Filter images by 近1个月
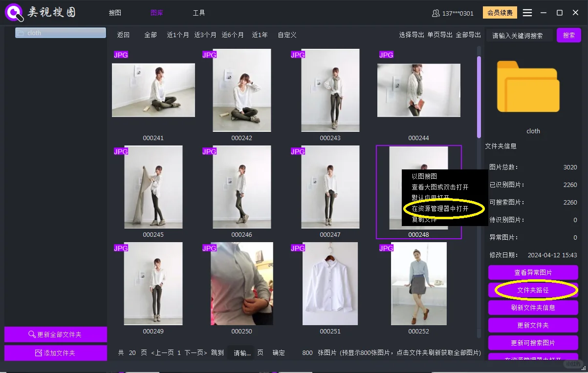The image size is (588, 373). click(x=177, y=35)
